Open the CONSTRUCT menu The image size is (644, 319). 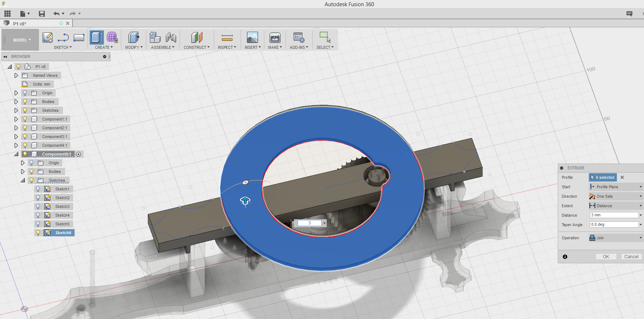196,47
